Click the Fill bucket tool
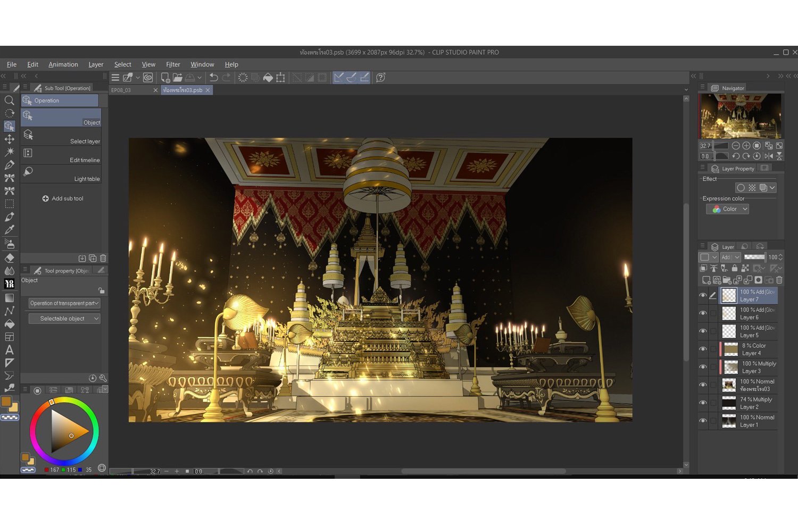 pyautogui.click(x=9, y=324)
